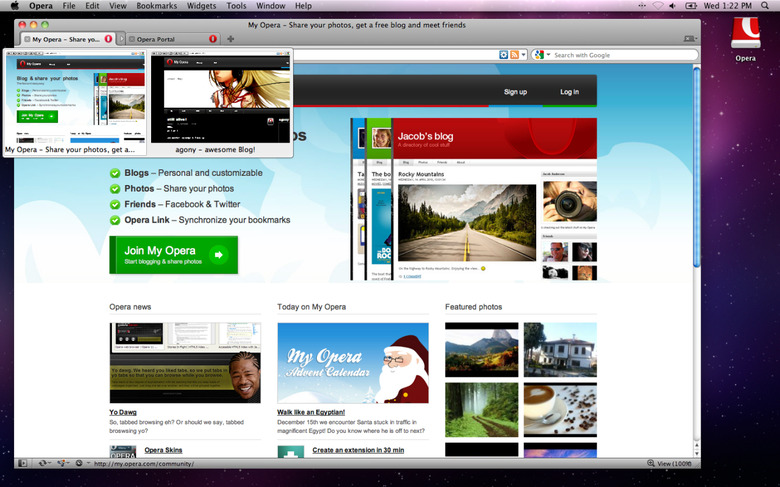Viewport: 780px width, 487px height.
Task: Open the Opera Link sync dropdown in status bar
Action: point(44,463)
